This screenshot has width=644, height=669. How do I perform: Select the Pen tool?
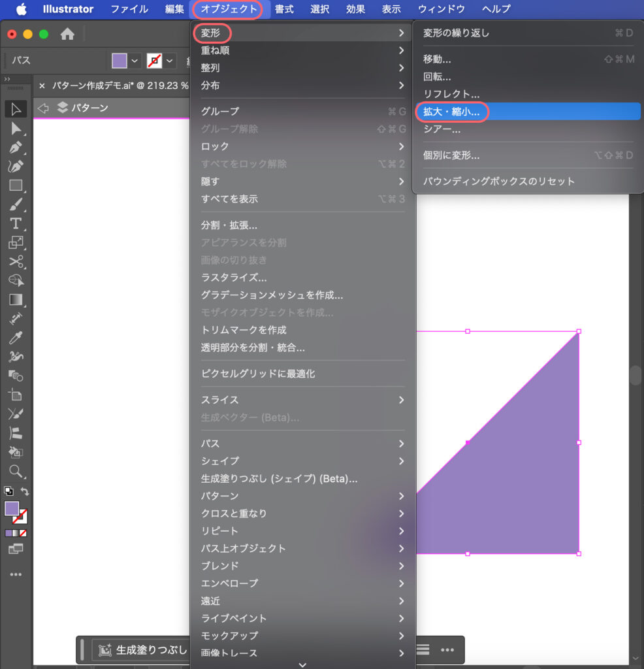pyautogui.click(x=16, y=148)
